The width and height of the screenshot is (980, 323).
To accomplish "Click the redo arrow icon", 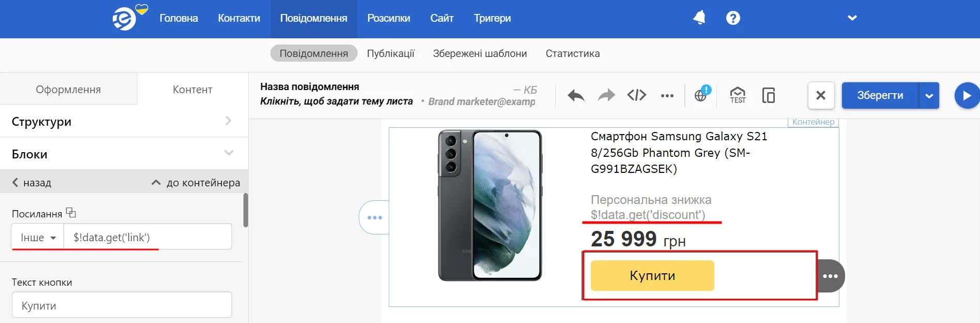I will [606, 95].
